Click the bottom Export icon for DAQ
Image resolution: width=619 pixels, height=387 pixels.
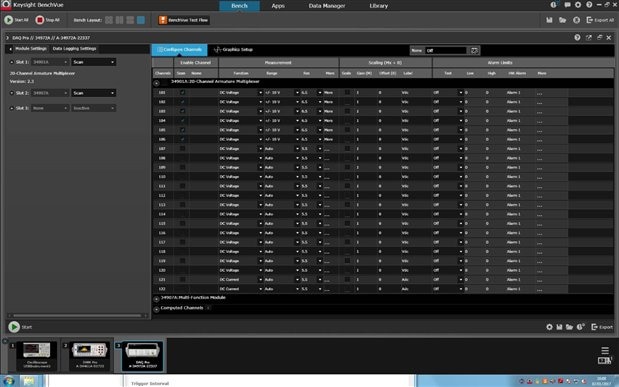coord(595,327)
